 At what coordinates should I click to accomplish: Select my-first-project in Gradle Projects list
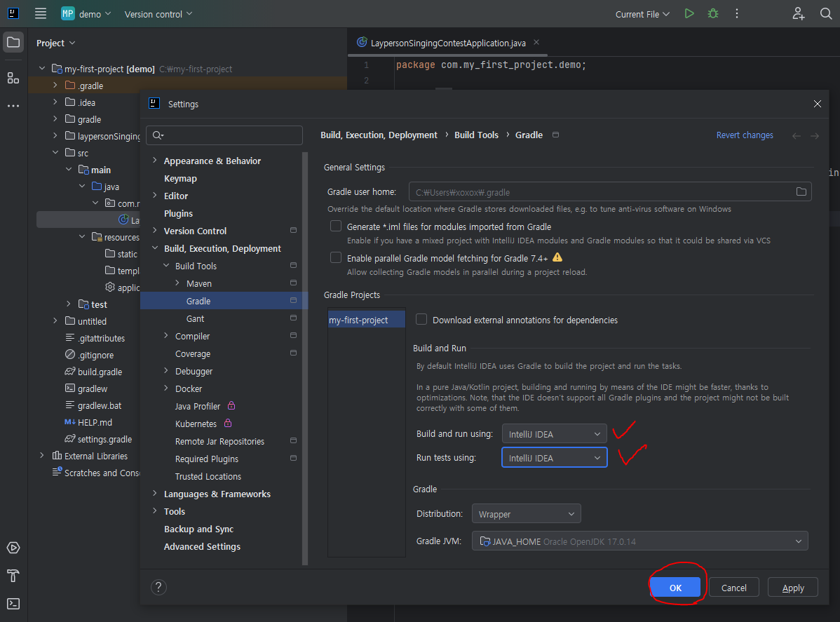[x=367, y=320]
